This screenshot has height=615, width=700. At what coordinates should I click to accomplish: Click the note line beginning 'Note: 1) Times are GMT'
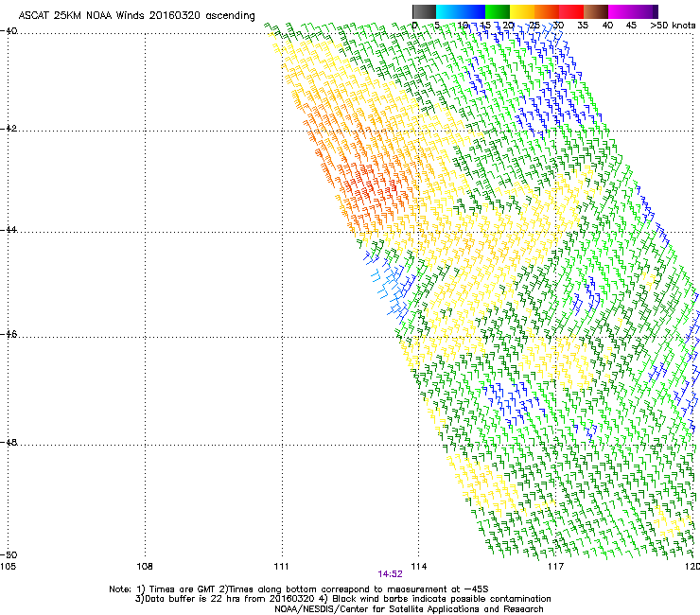pos(298,589)
